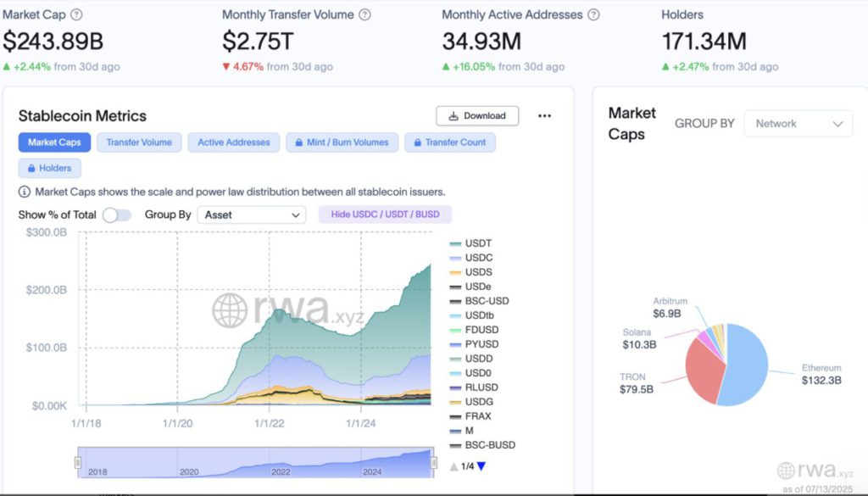The image size is (868, 496).
Task: Click the 34.93M active addresses value
Action: point(481,42)
